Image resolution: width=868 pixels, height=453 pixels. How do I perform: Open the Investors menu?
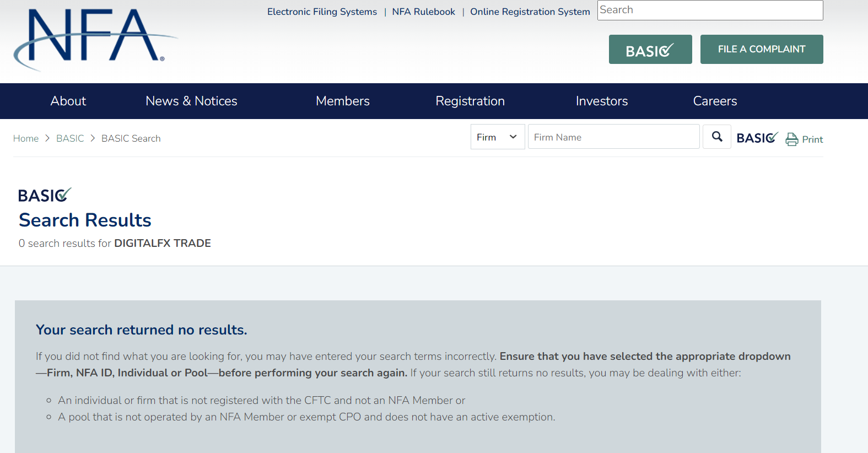tap(601, 101)
